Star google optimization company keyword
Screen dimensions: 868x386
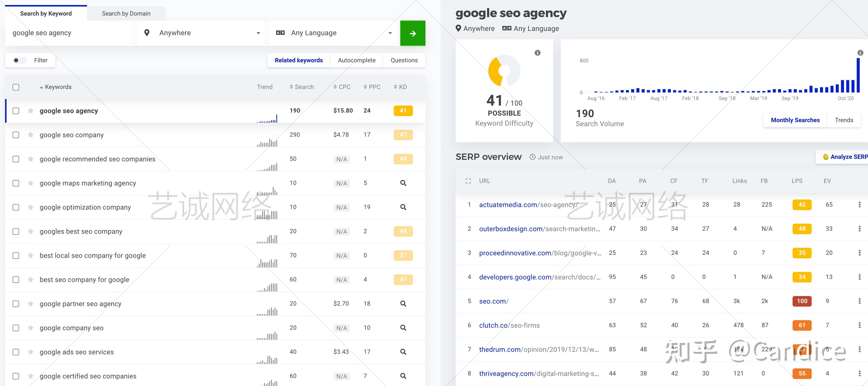click(31, 207)
